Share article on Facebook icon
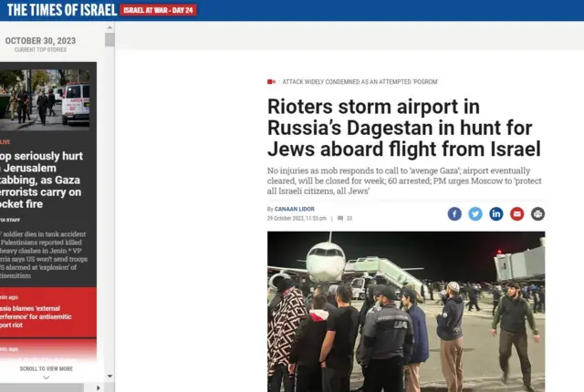 tap(454, 214)
